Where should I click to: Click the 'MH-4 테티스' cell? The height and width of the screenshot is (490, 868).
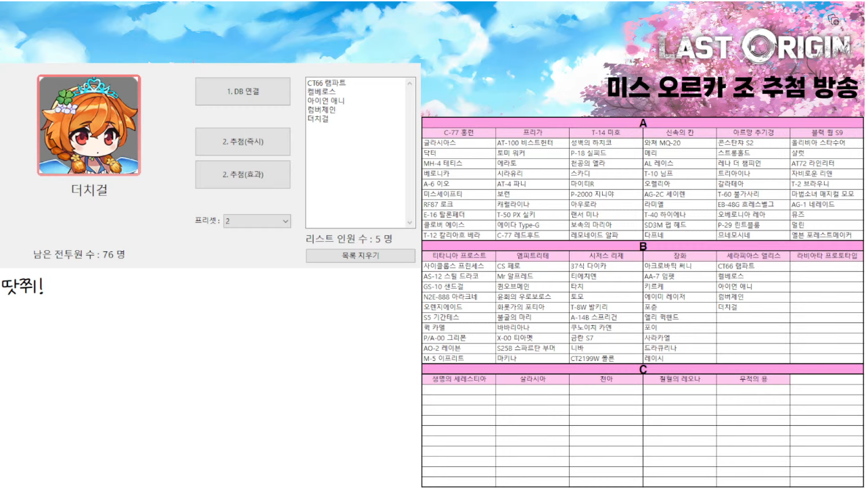459,164
